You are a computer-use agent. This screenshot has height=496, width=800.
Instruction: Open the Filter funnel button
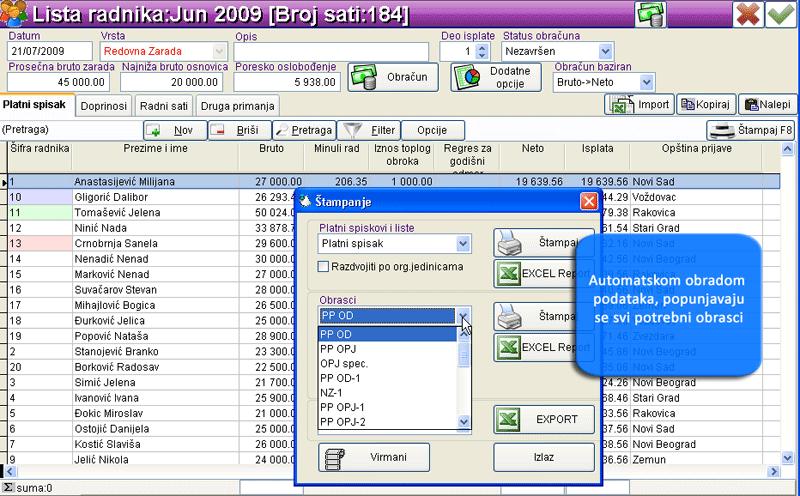[367, 130]
